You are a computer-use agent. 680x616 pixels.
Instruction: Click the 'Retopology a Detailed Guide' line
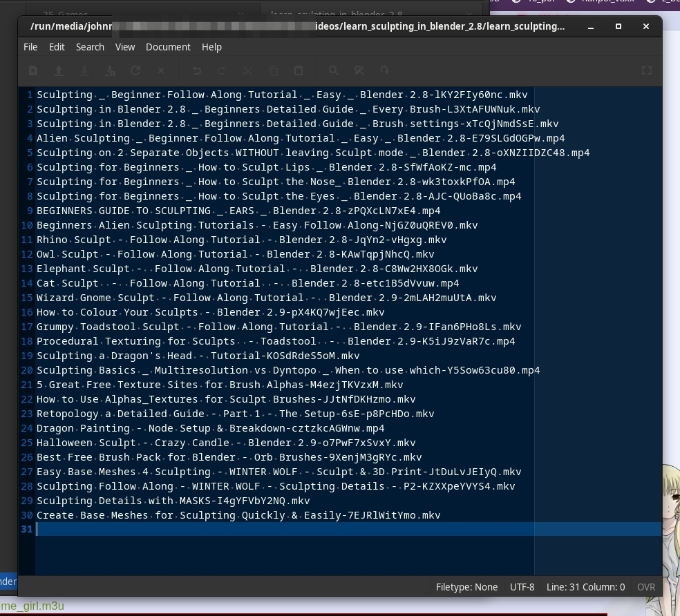[236, 414]
